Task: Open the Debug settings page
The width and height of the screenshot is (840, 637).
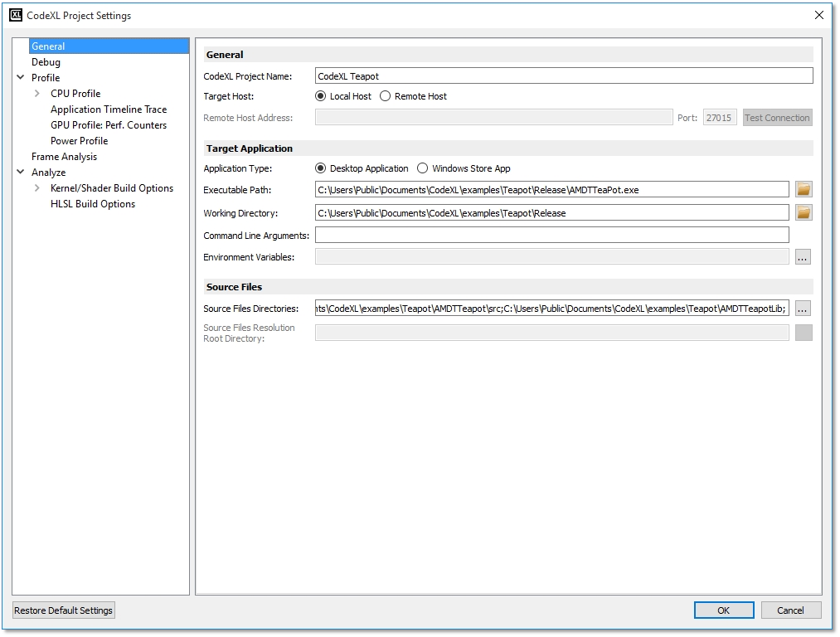Action: click(x=46, y=62)
